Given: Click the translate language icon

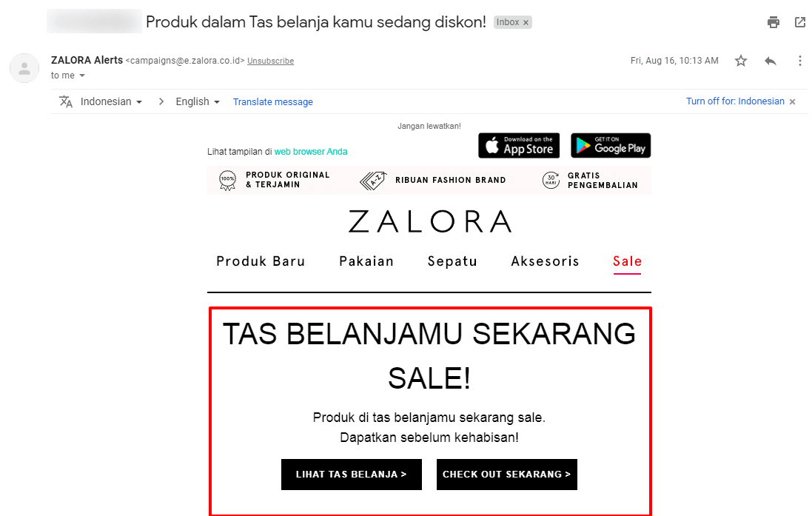Looking at the screenshot, I should click(66, 101).
